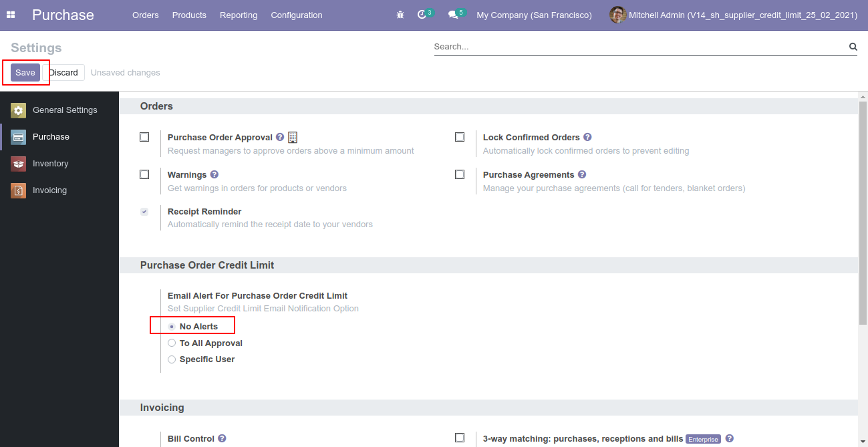Open the Reporting menu
Viewport: 868px width, 447px height.
[239, 15]
